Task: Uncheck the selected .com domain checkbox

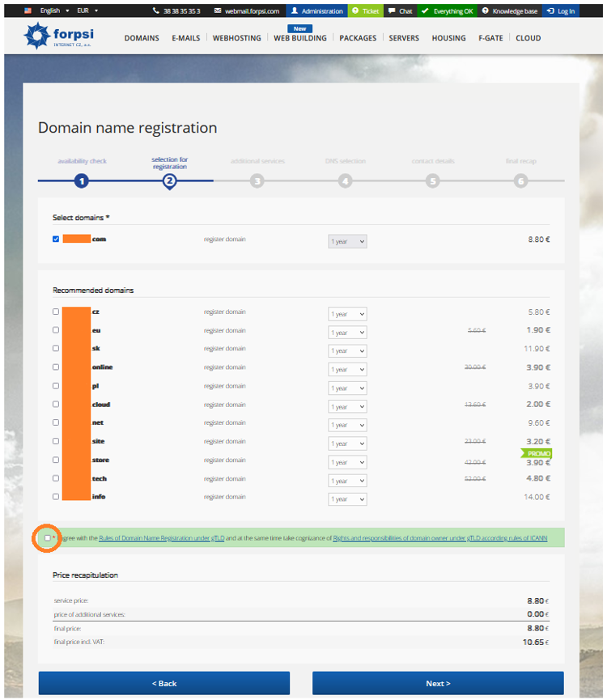Action: click(x=56, y=240)
